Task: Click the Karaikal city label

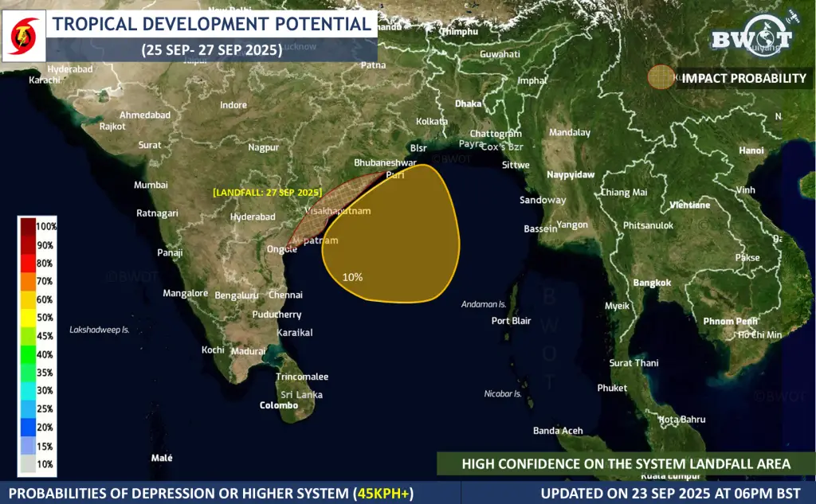Action: (x=295, y=333)
